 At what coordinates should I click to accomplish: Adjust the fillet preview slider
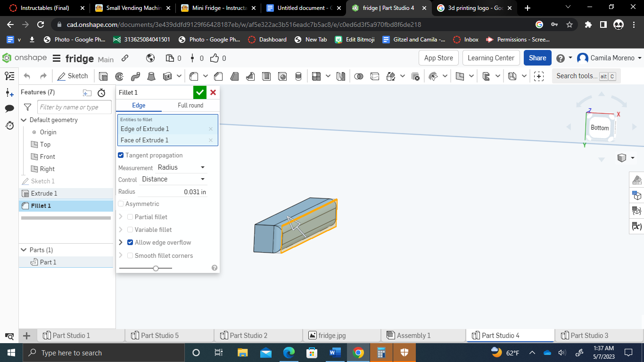(x=156, y=268)
